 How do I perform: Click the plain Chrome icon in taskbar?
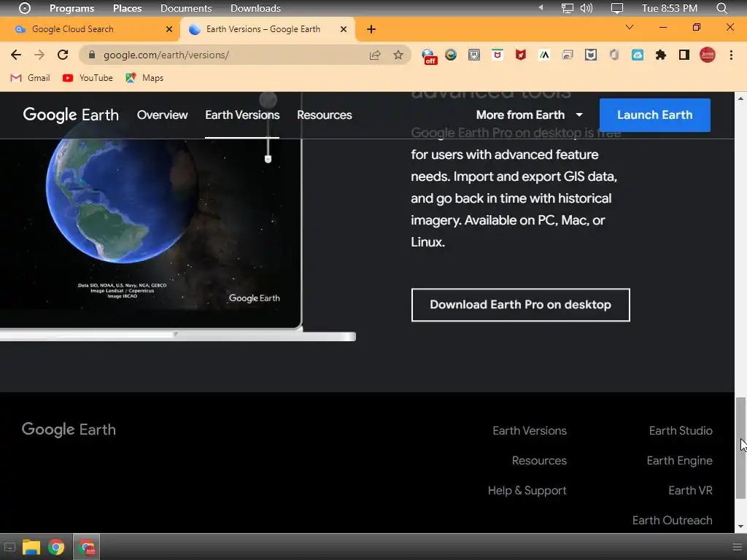tap(56, 547)
